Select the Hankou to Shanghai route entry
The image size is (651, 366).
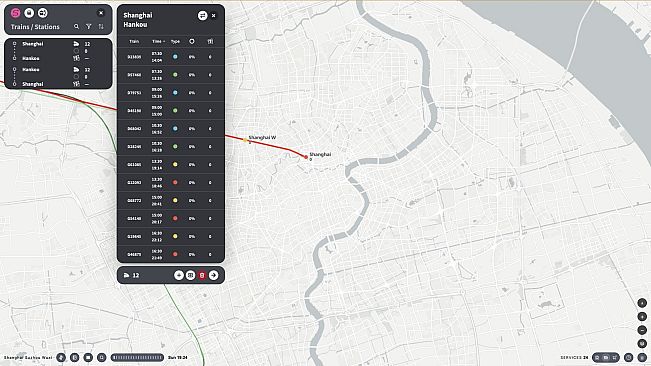[58, 76]
